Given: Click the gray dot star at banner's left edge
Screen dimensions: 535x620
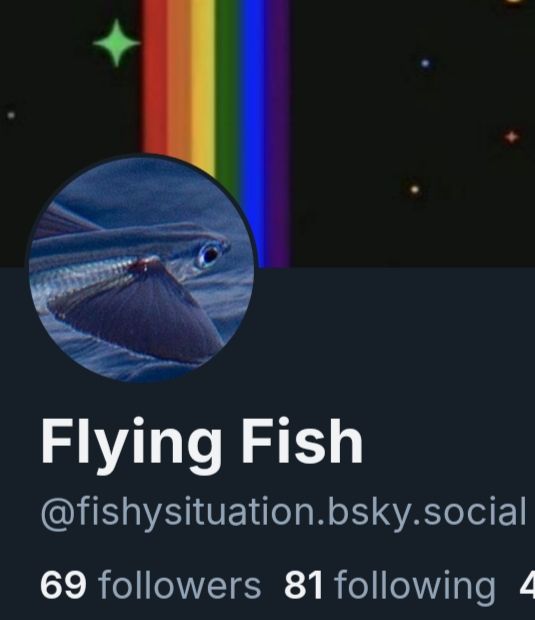Looking at the screenshot, I should (11, 115).
